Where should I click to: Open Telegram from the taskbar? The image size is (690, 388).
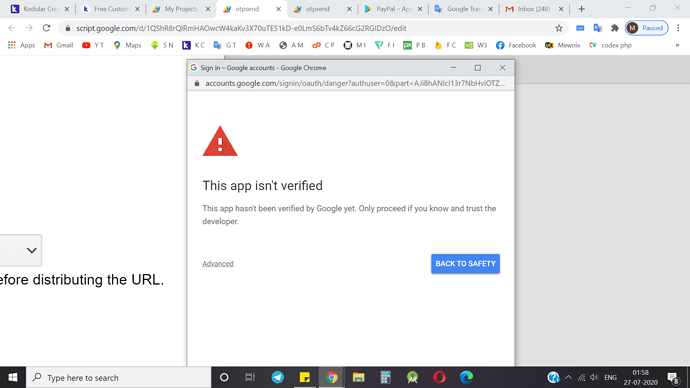277,377
